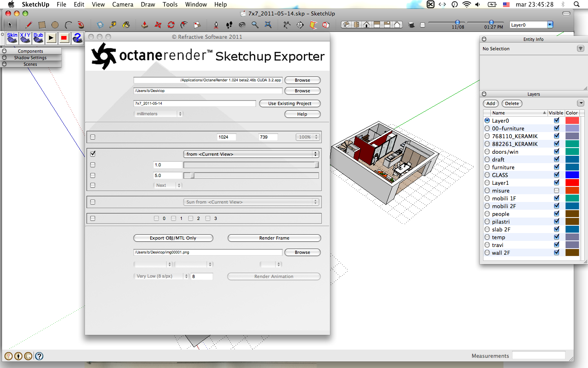Open the Window menu
The width and height of the screenshot is (588, 368).
[x=196, y=4]
